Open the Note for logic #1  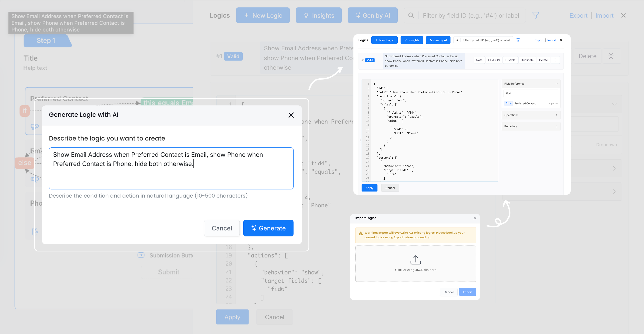pyautogui.click(x=479, y=60)
